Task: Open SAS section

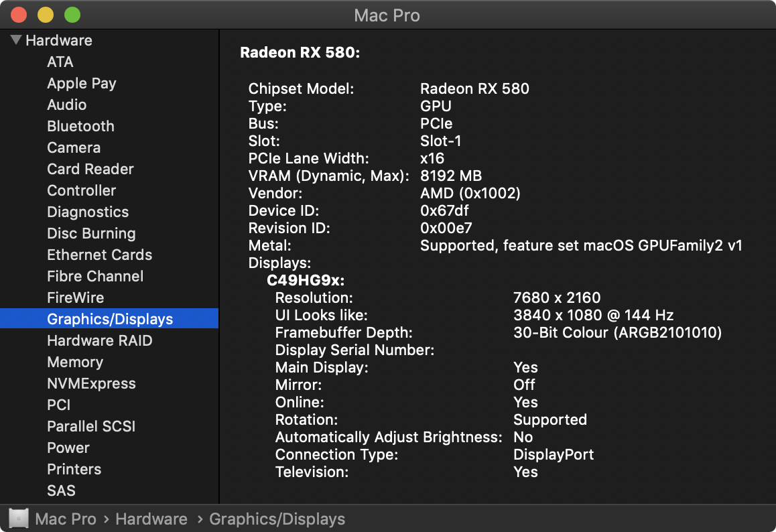Action: [61, 491]
